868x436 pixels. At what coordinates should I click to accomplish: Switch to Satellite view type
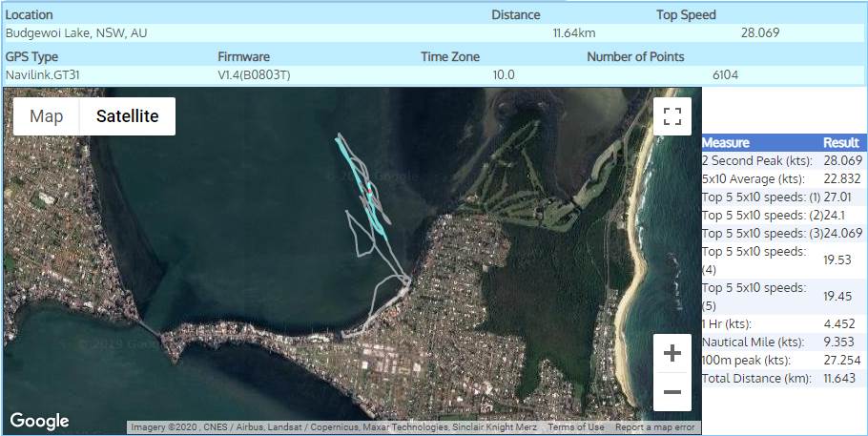coord(127,116)
